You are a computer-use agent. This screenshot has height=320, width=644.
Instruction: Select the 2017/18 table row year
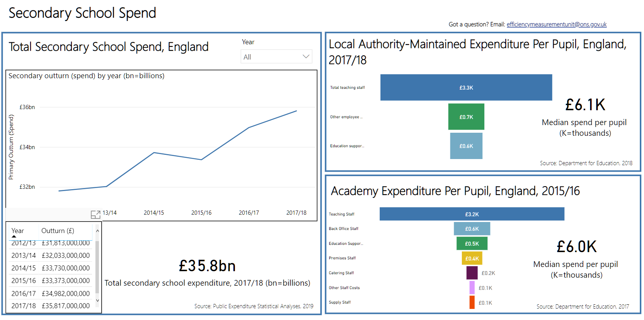[x=24, y=306]
